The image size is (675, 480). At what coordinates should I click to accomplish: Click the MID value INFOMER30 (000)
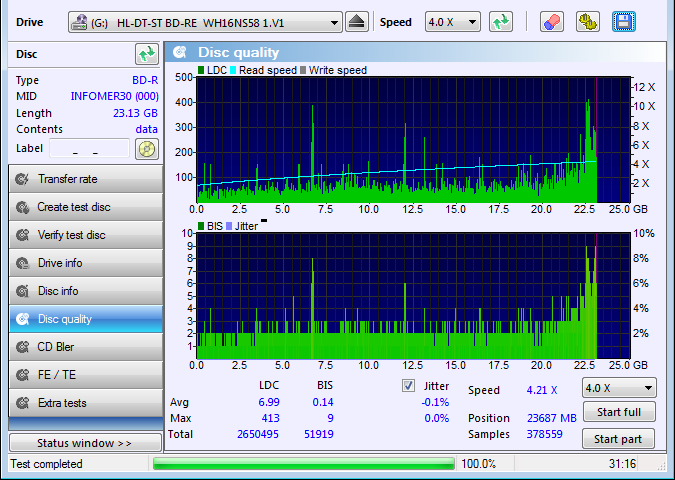coord(115,96)
